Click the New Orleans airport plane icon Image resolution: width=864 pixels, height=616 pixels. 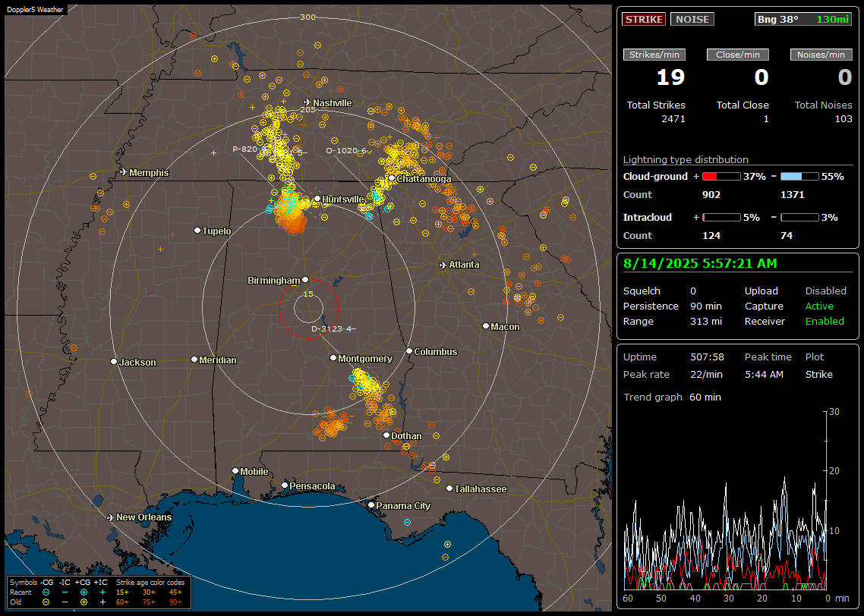click(x=110, y=517)
